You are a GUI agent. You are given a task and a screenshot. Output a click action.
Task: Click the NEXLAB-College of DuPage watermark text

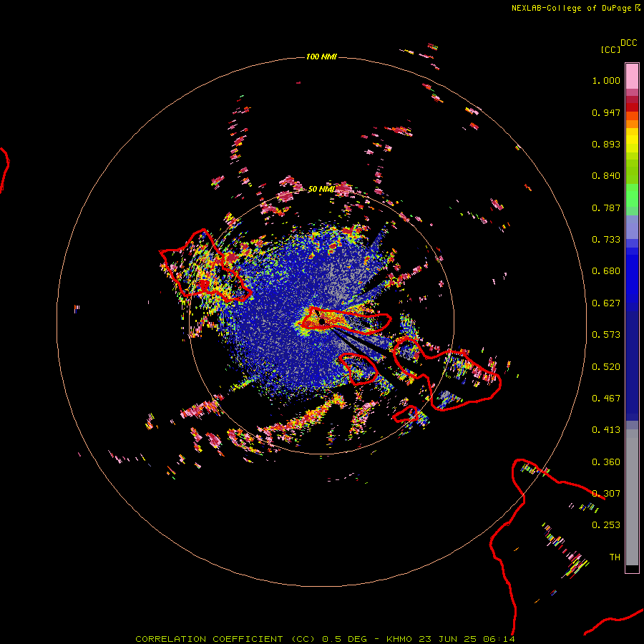pyautogui.click(x=575, y=8)
